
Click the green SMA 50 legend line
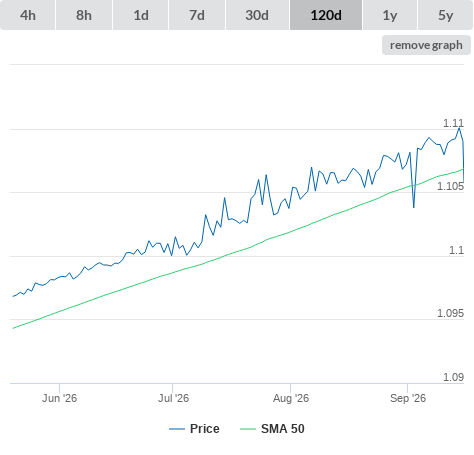(248, 429)
